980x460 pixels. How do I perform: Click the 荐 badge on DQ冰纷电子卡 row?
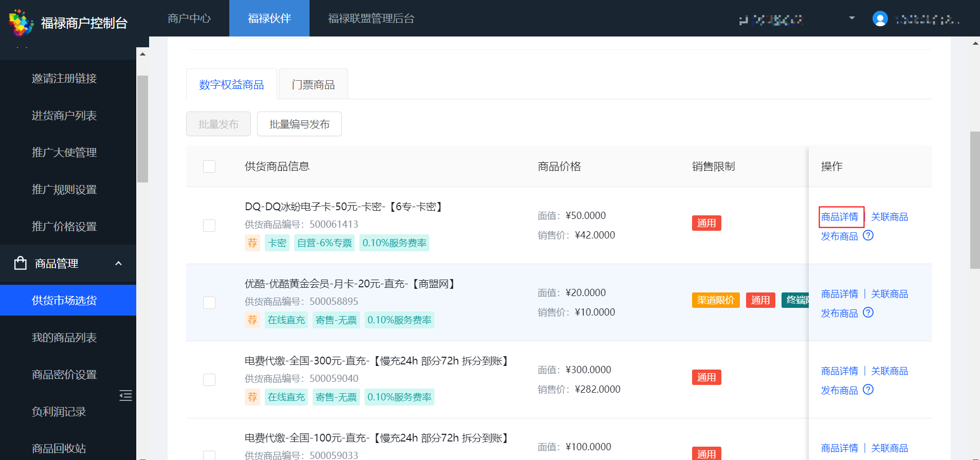(x=252, y=243)
